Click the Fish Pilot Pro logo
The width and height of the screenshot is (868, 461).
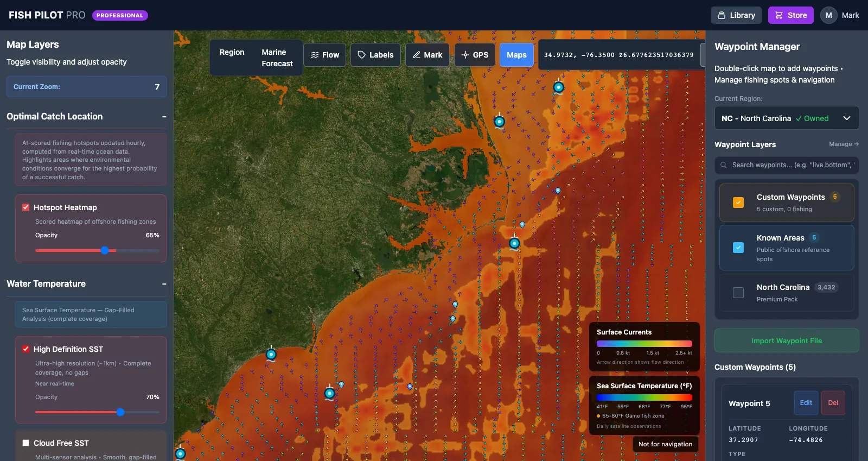click(47, 15)
